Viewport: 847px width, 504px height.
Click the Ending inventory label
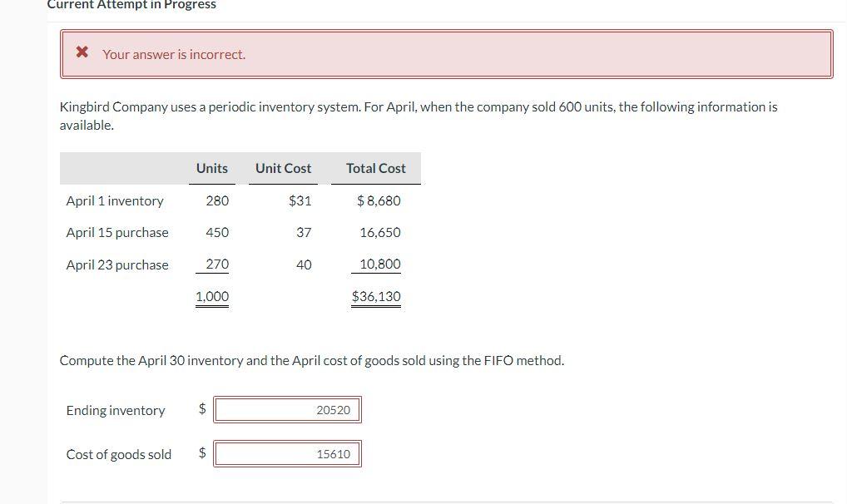(x=116, y=410)
